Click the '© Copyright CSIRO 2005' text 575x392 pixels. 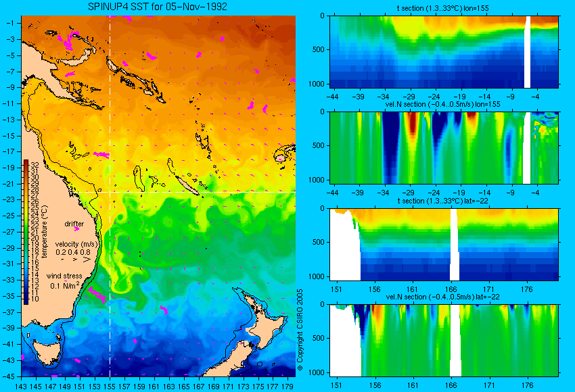300,330
